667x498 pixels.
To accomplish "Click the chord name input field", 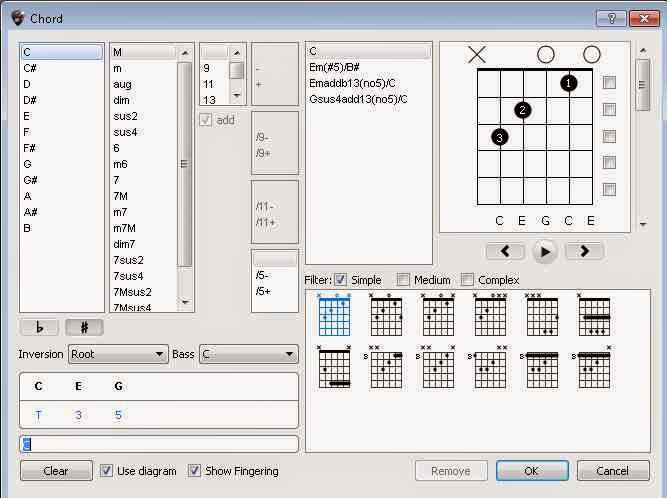I will 159,444.
